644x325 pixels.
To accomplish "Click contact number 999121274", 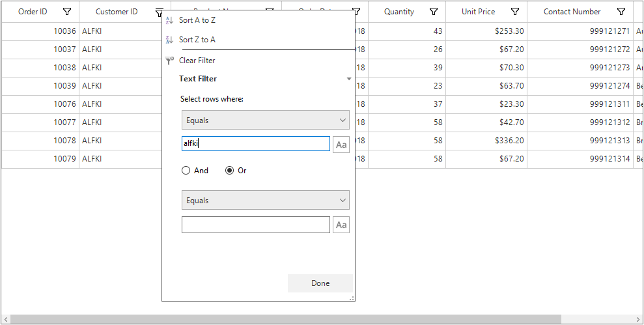I will click(x=580, y=86).
